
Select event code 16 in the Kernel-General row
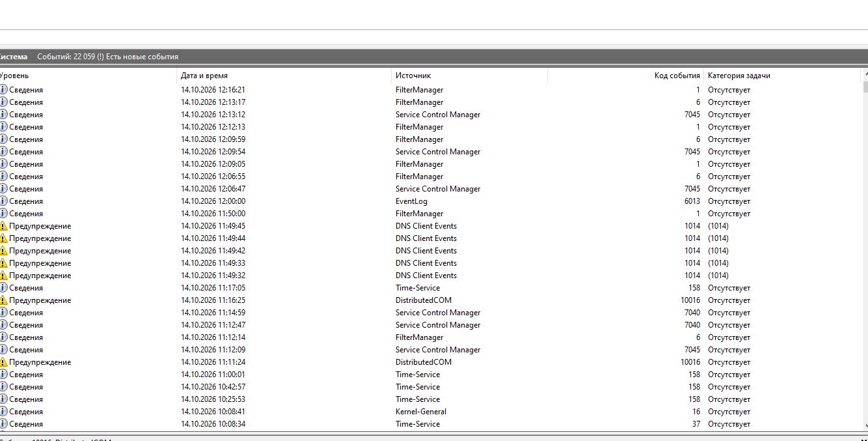(696, 412)
